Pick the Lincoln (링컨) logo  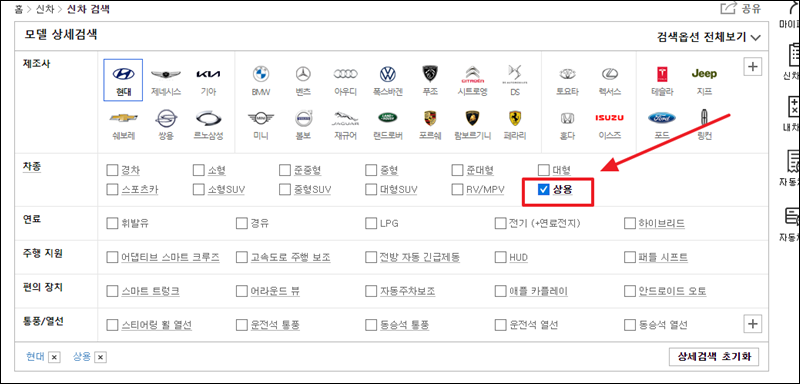point(704,118)
